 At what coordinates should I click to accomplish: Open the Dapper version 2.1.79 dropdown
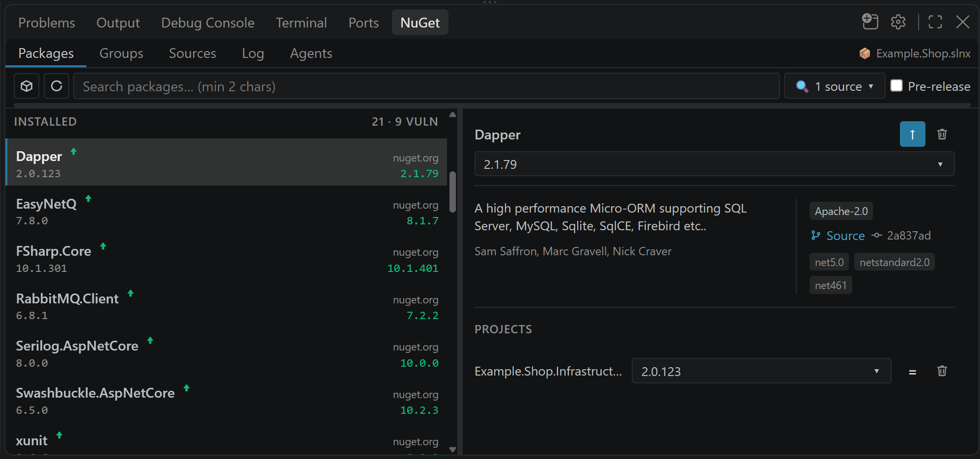pyautogui.click(x=714, y=164)
